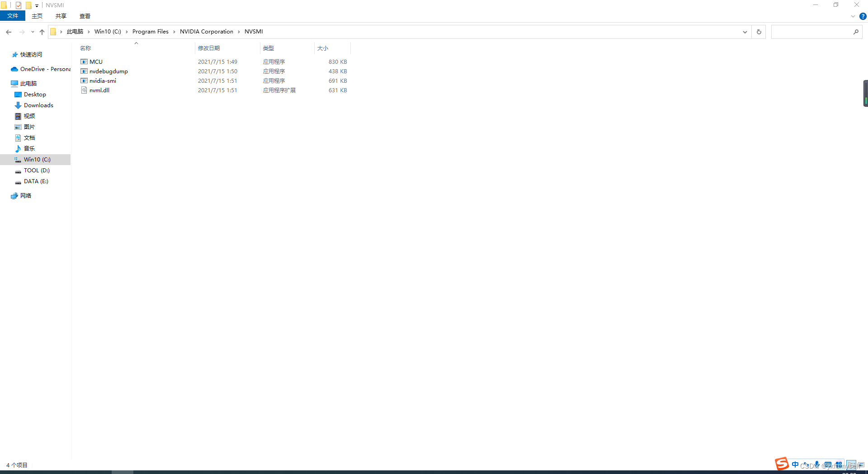Click Win10 (C:) in the address breadcrumb

point(108,32)
